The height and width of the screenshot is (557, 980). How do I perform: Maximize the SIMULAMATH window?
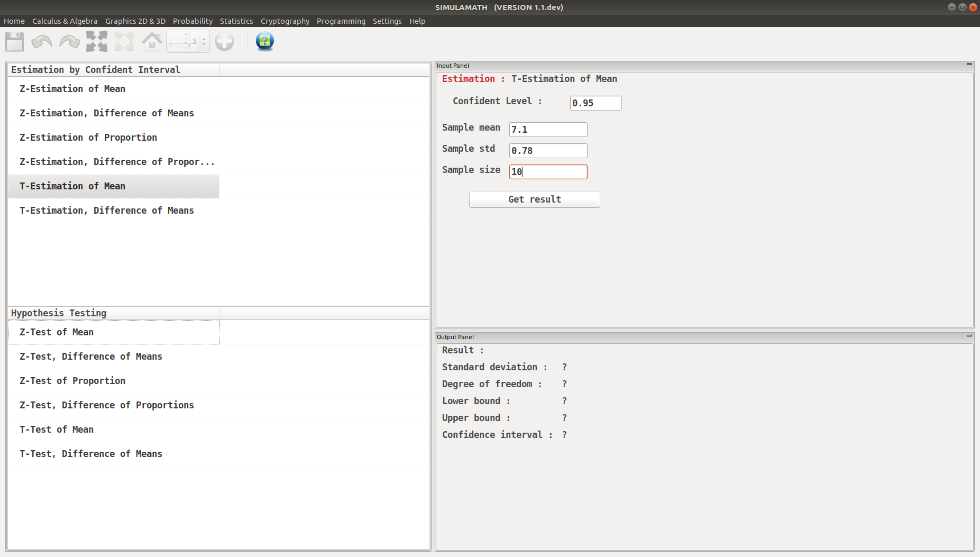(963, 7)
